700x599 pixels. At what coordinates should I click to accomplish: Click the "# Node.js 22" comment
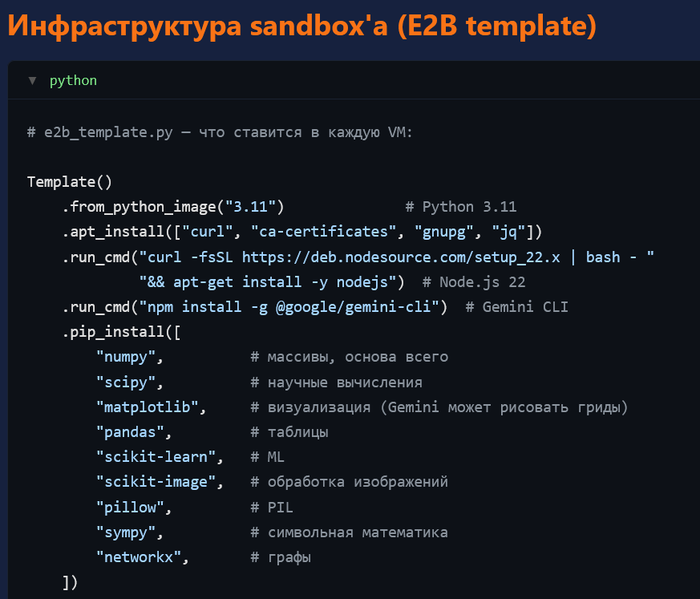click(x=474, y=282)
